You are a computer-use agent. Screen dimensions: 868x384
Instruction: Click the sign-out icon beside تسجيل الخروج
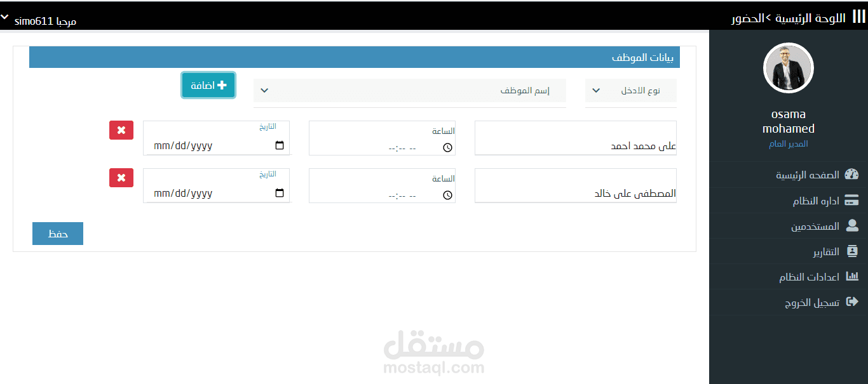[x=853, y=302]
